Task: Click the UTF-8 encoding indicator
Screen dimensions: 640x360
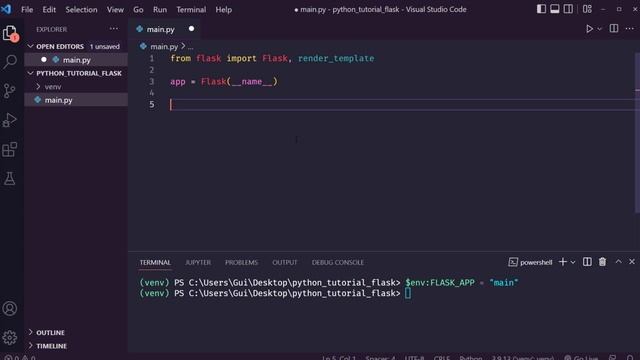Action: pyautogui.click(x=414, y=358)
